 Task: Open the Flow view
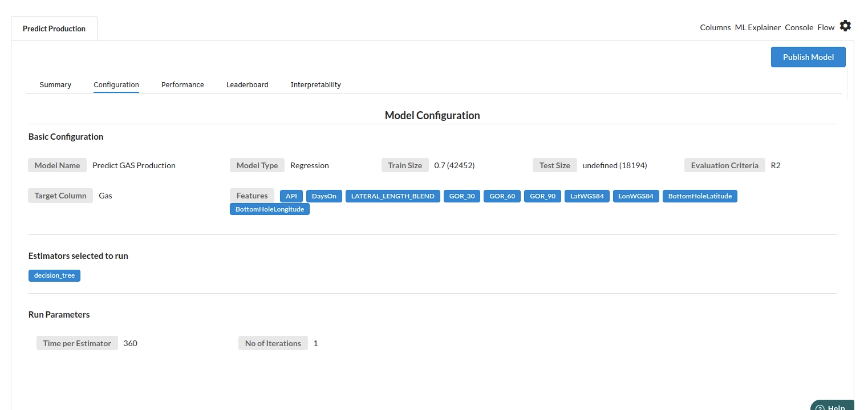826,27
